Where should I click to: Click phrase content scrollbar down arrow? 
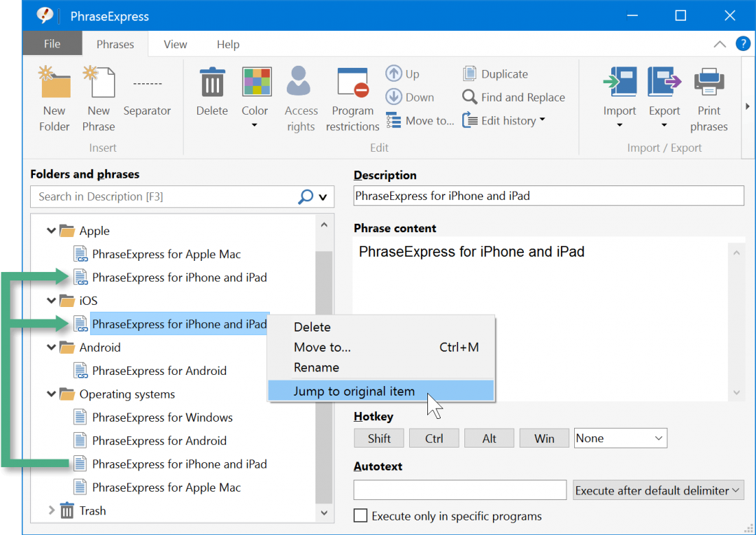point(736,392)
